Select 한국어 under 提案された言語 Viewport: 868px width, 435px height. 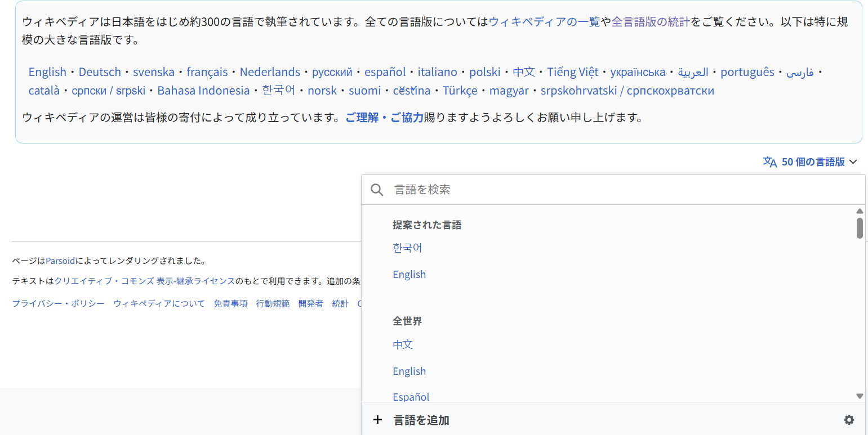407,248
